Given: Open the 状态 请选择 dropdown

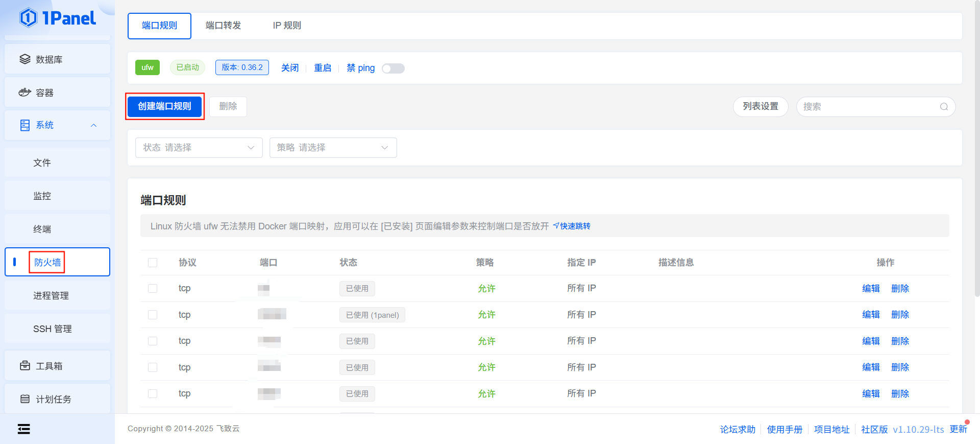Looking at the screenshot, I should pyautogui.click(x=199, y=148).
